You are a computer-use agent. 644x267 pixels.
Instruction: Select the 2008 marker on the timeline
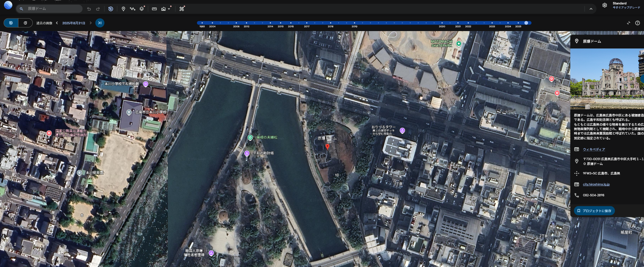click(236, 23)
